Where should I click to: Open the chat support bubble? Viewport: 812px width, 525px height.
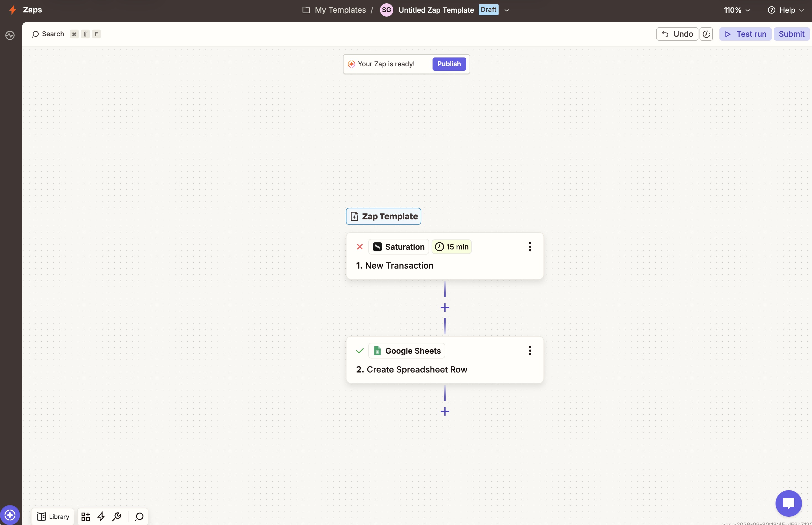pos(789,503)
